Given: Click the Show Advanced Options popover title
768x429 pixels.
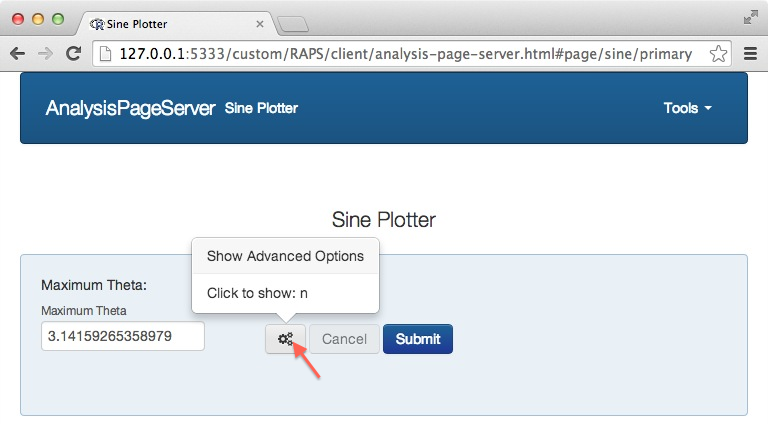Looking at the screenshot, I should (x=285, y=256).
